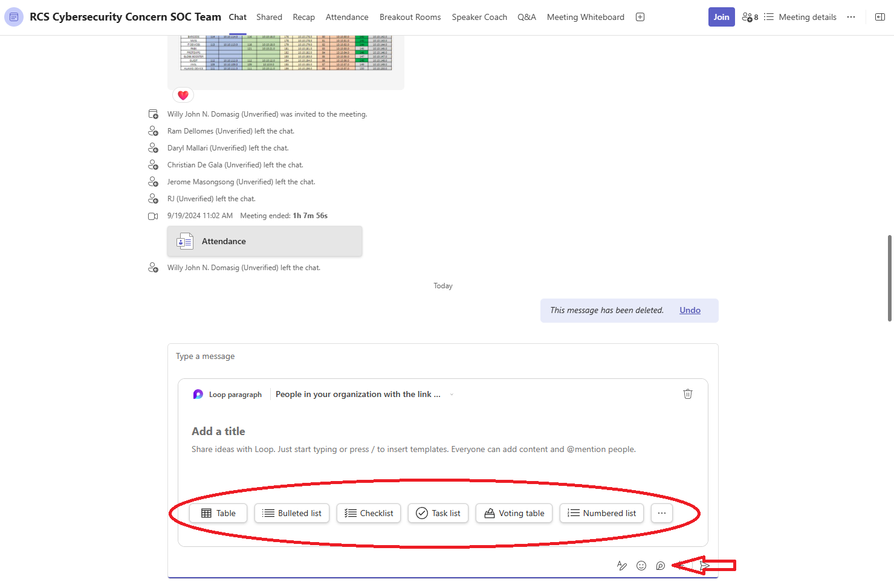894x588 pixels.
Task: Click 'Ram Dellomes (Unverified) left the chat.'
Action: (231, 131)
